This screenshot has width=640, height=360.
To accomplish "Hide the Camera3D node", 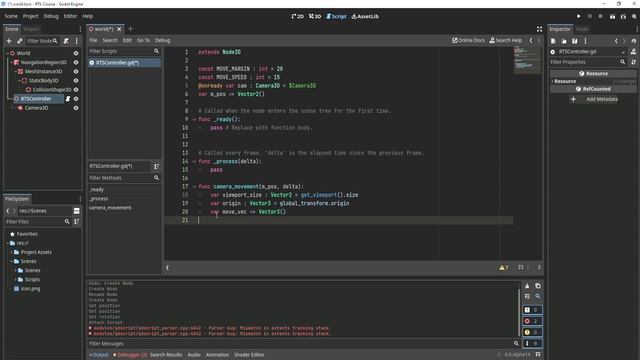I will (76, 108).
